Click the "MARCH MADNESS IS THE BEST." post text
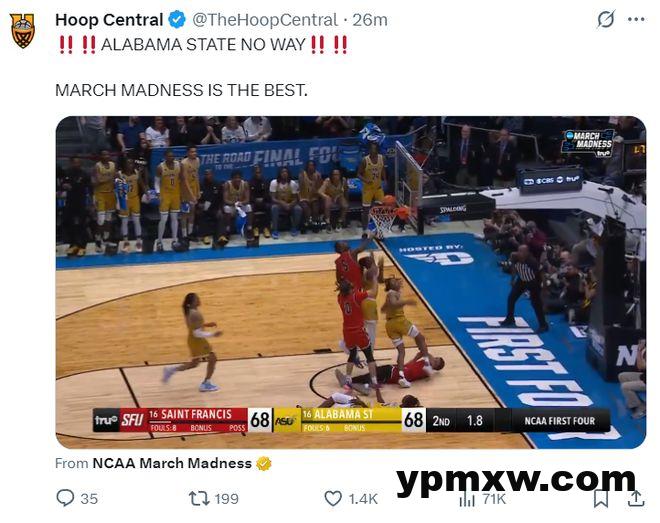Screen dimensions: 660x523 coord(181,89)
